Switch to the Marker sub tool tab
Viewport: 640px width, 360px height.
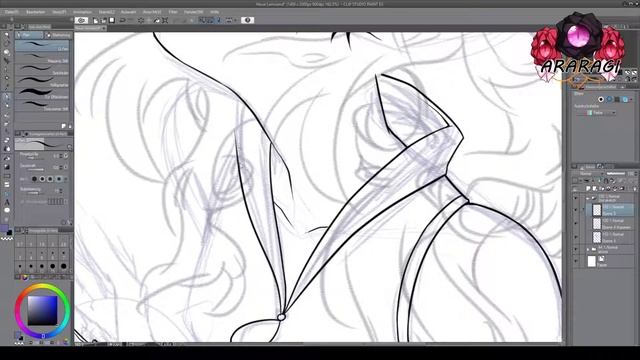(58, 35)
